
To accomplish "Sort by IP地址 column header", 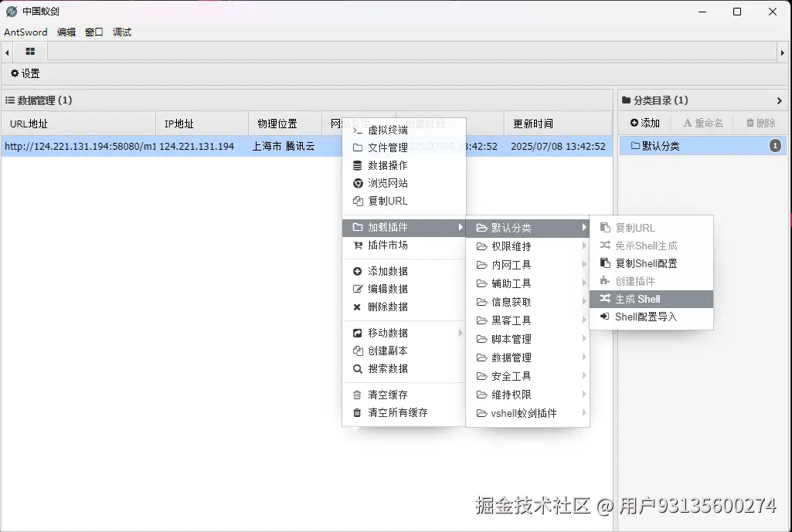I will 202,124.
